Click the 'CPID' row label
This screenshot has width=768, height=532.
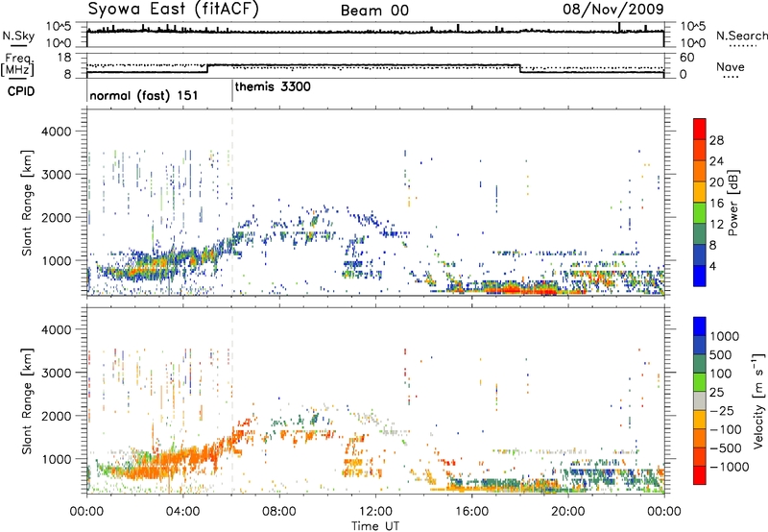tap(21, 91)
